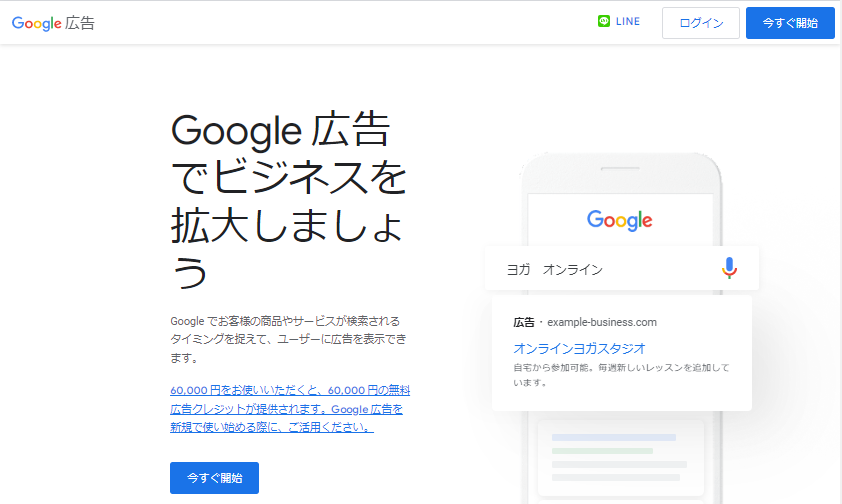This screenshot has height=504, width=842.
Task: Click the Google 広告 logo in header
Action: 53,23
